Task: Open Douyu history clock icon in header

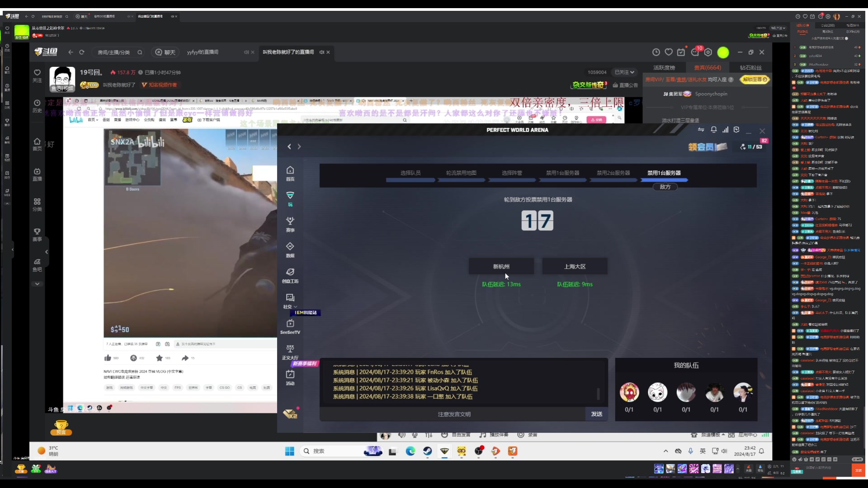Action: pos(656,52)
